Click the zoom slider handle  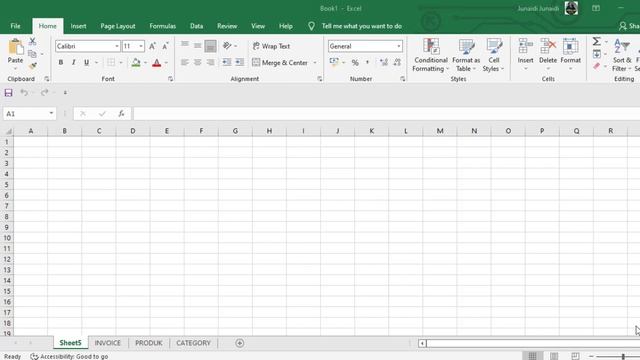coord(623,357)
